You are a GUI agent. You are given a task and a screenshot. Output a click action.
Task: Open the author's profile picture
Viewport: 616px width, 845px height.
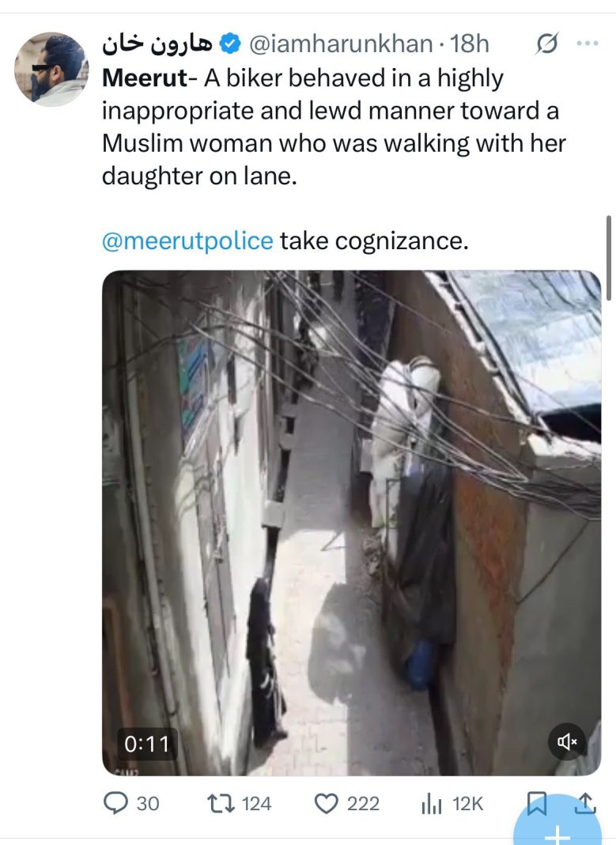click(51, 70)
